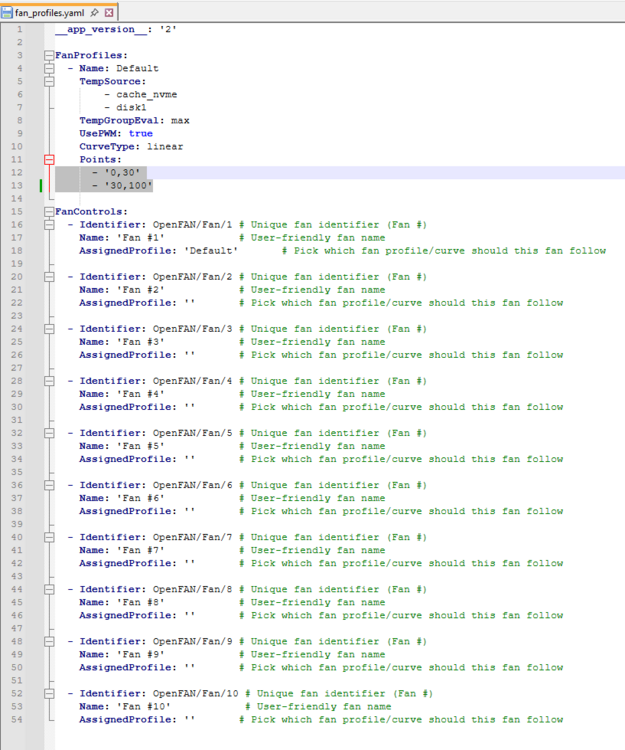The height and width of the screenshot is (750, 625).
Task: Collapse the FanProfiles block fold marker
Action: [x=49, y=55]
